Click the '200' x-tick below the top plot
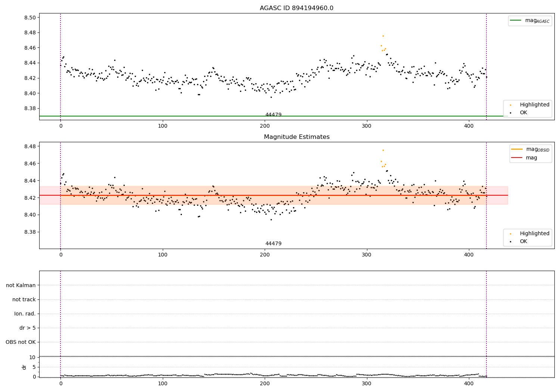 pos(265,126)
